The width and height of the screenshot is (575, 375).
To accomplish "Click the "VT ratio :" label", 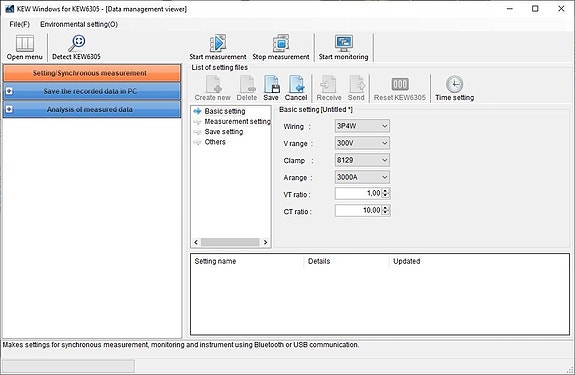I will point(297,195).
